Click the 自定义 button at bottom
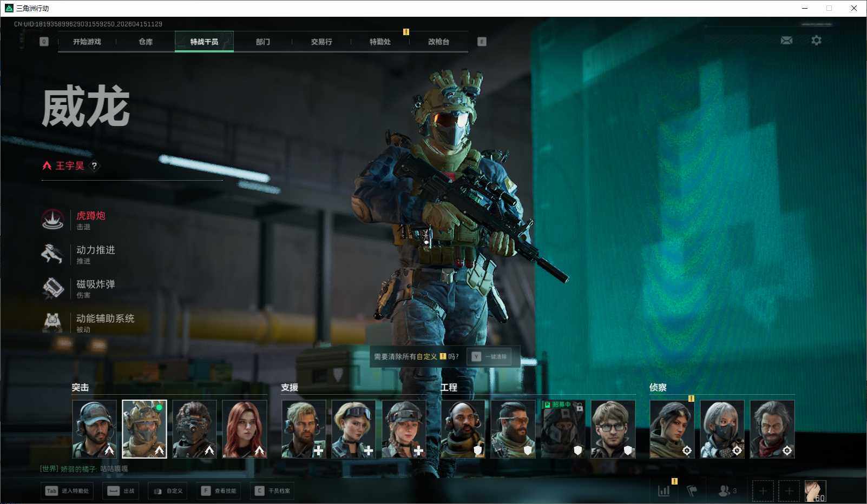The height and width of the screenshot is (504, 867). (x=168, y=491)
